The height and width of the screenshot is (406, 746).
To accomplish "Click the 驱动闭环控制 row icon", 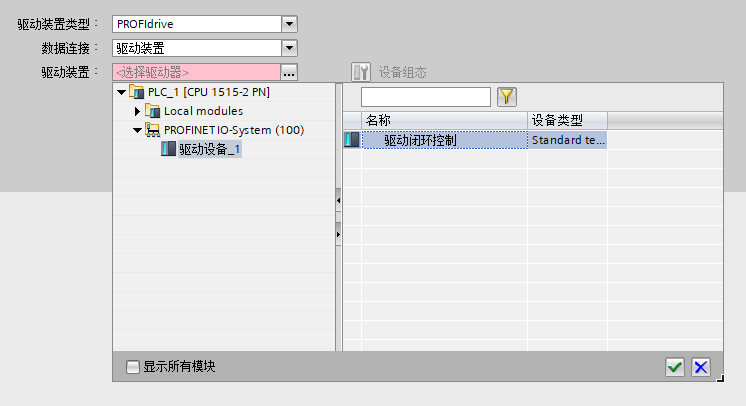I will tap(351, 141).
